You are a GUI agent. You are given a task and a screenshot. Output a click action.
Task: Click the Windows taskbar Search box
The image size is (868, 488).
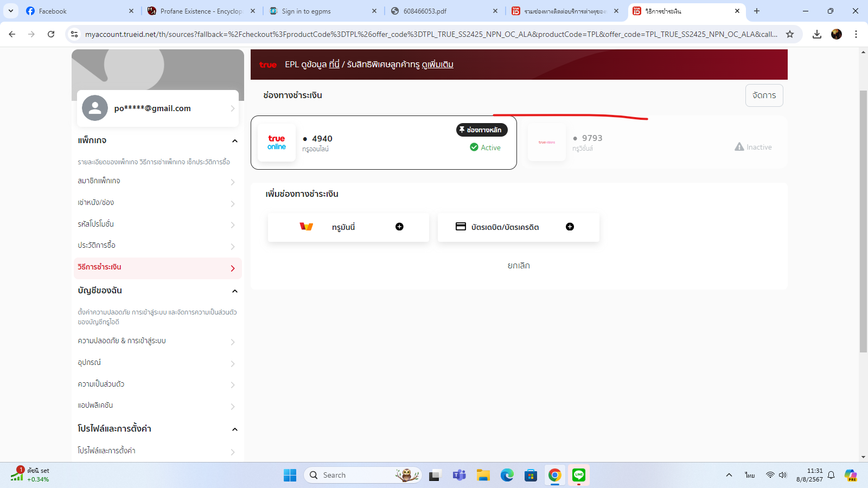(x=362, y=475)
